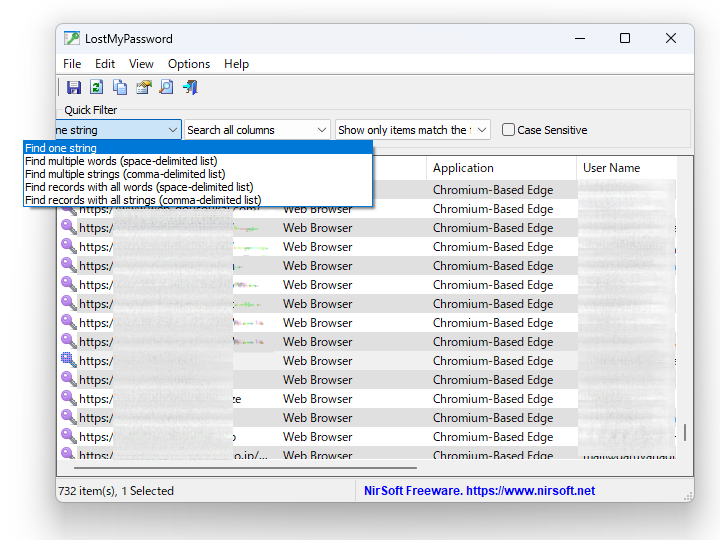Enable the Case Sensitive checkbox
The height and width of the screenshot is (540, 720).
[x=508, y=130]
